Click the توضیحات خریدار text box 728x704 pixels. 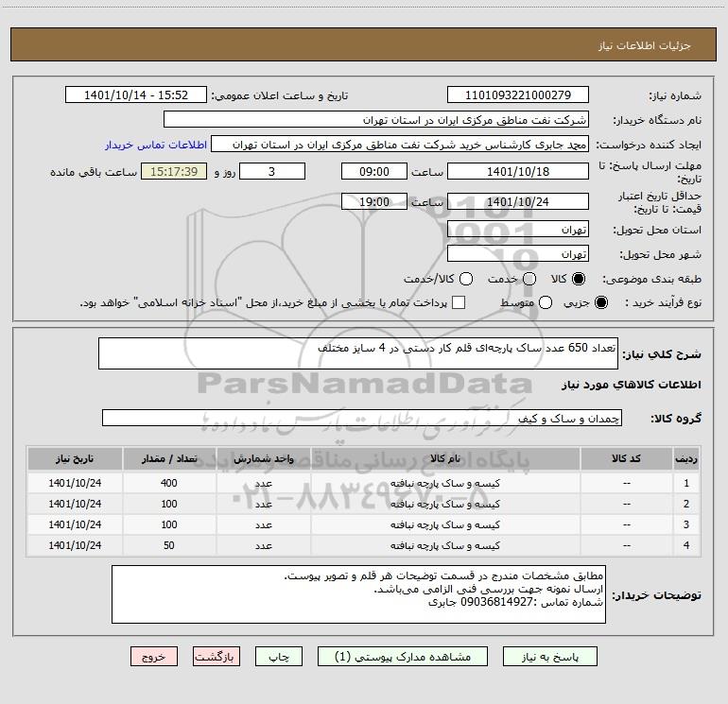pyautogui.click(x=358, y=594)
